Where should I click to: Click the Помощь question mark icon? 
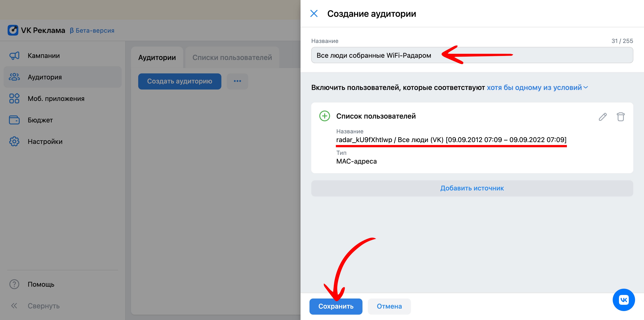pyautogui.click(x=14, y=284)
